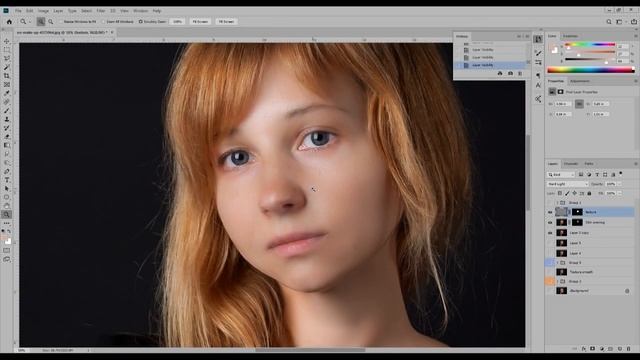Toggle layer filtering switch in Layers panel
640x360 pixels.
(621, 174)
